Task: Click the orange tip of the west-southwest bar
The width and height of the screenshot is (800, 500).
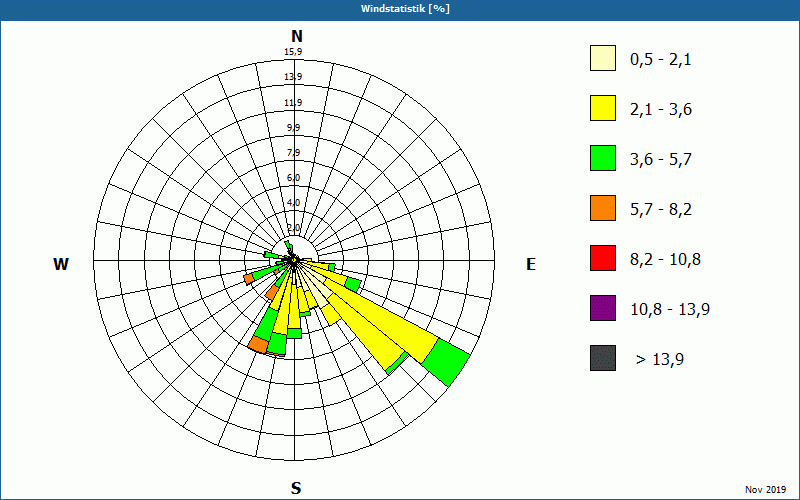Action: point(249,279)
